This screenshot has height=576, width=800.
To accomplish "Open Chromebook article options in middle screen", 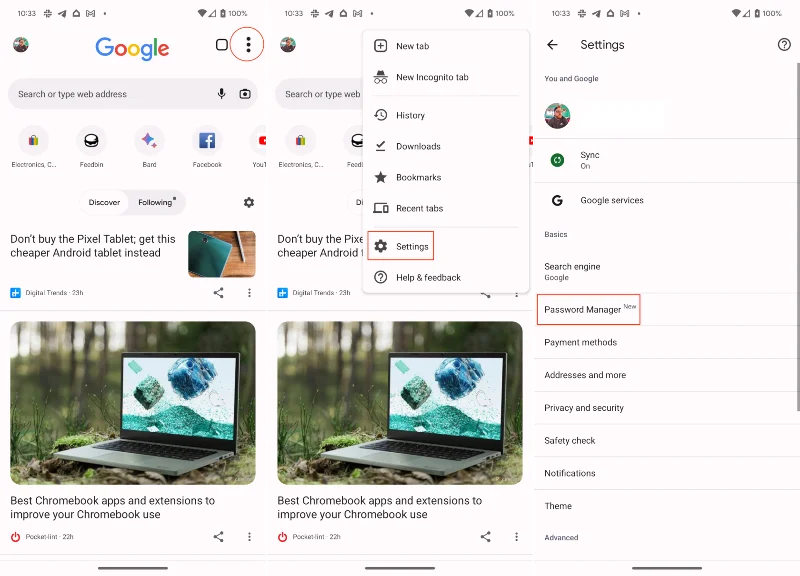I will pyautogui.click(x=516, y=537).
